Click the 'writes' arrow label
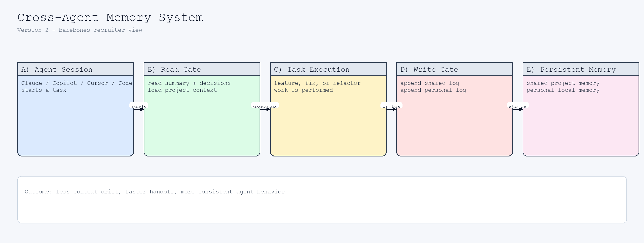This screenshot has height=243, width=644. point(391,106)
